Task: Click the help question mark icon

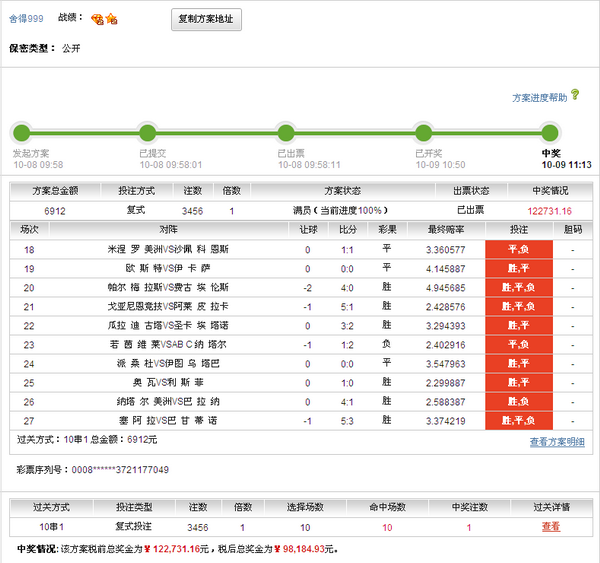Action: (575, 96)
